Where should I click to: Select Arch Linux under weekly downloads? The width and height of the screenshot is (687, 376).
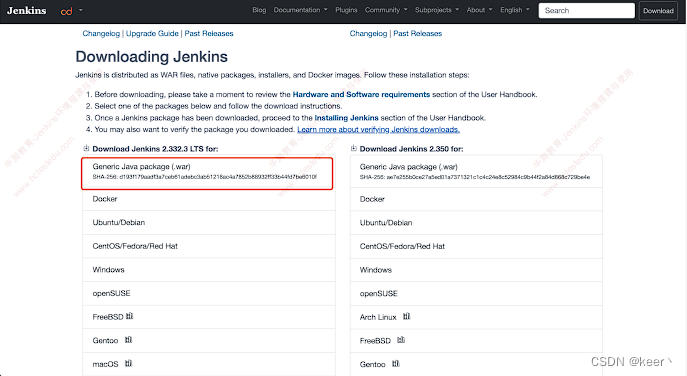(476, 317)
